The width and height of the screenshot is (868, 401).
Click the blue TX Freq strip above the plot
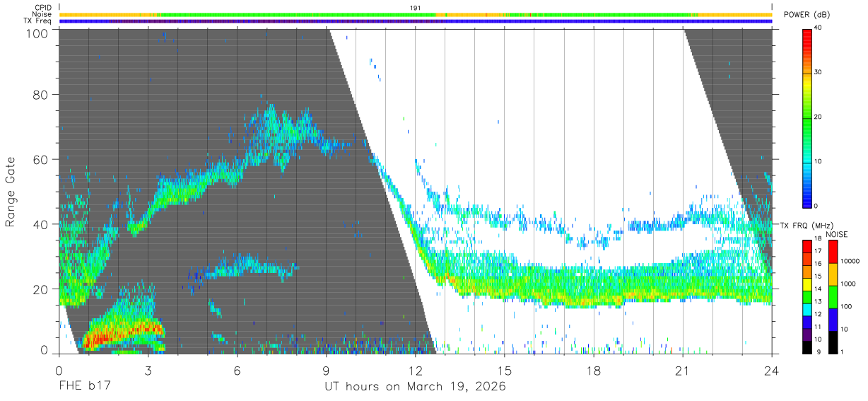417,21
